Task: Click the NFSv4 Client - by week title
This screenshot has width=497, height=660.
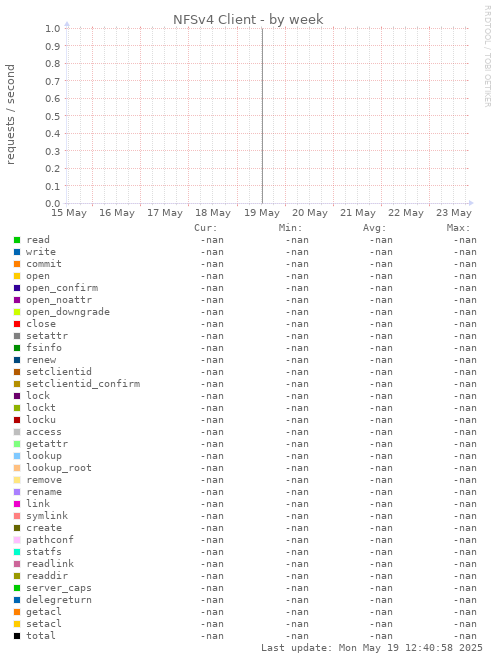Action: pos(248,19)
